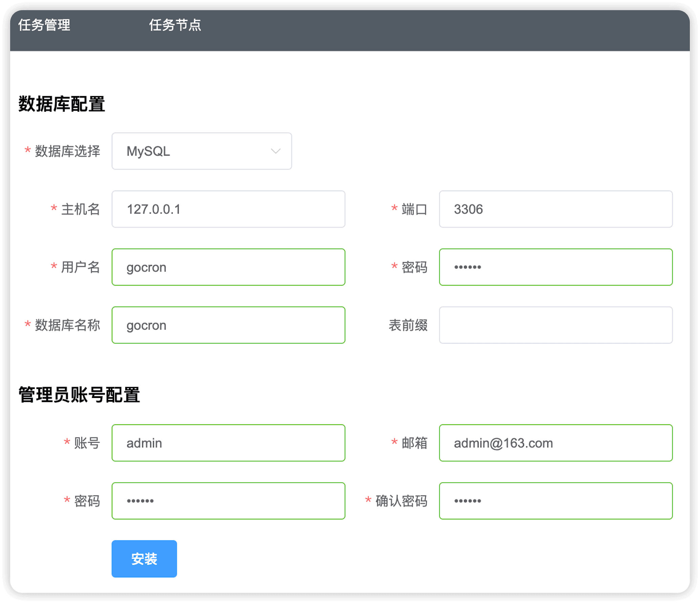This screenshot has width=700, height=603.
Task: Click the 数据库配置 section heading
Action: (62, 104)
